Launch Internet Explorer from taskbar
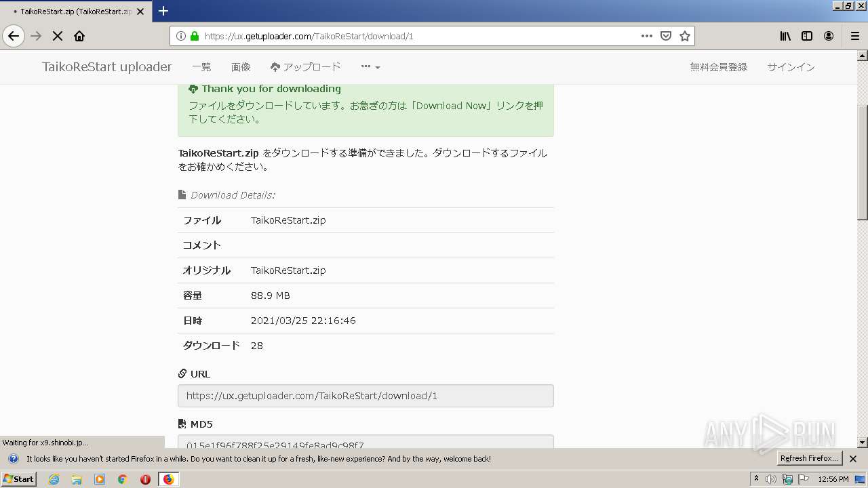Screen dimensions: 868x488 (54, 479)
